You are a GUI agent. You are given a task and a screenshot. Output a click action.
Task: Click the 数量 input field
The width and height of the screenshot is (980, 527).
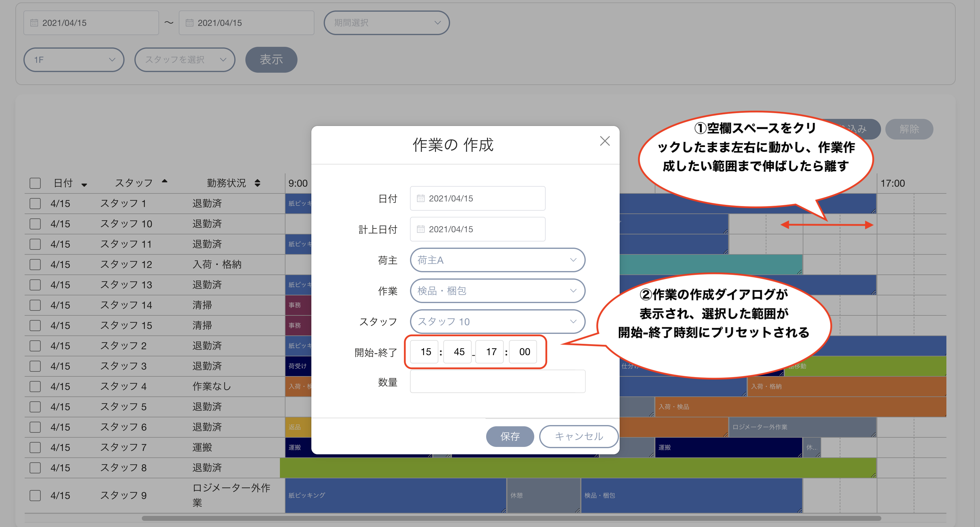(497, 381)
